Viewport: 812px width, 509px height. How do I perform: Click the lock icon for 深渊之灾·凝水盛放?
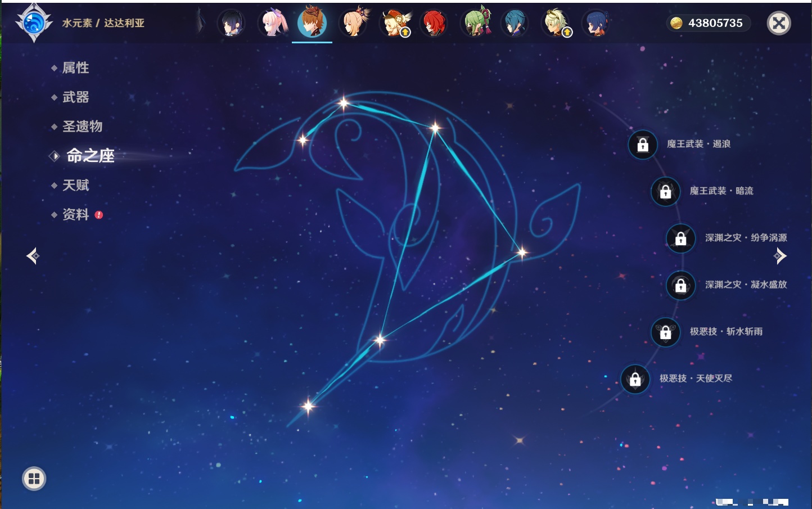click(681, 286)
